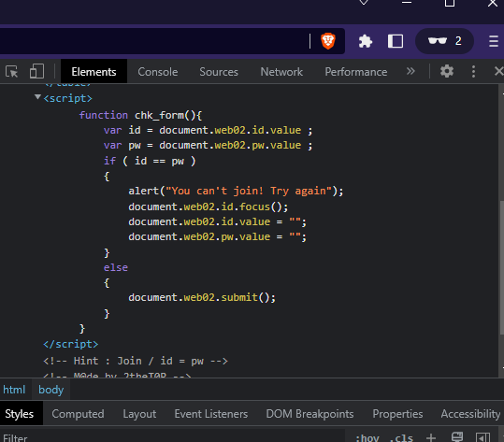Open the Elements tab
504x442 pixels.
(94, 72)
